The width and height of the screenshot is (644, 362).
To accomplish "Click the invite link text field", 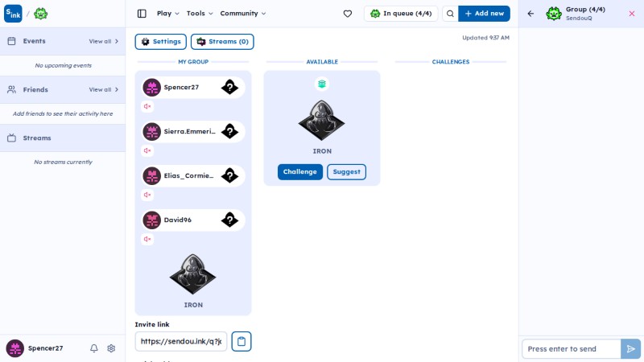I will tap(181, 341).
